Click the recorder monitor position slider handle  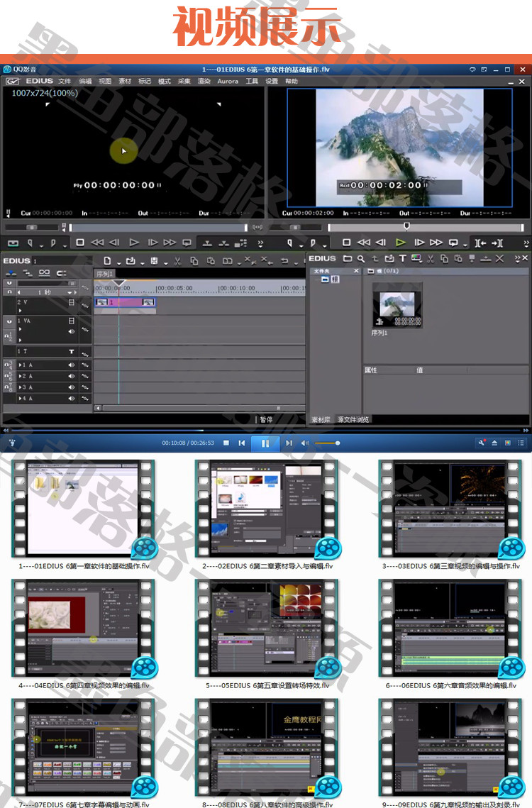point(406,226)
